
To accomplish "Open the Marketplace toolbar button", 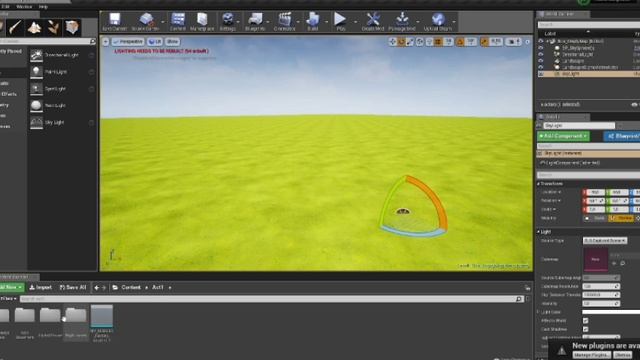I will (x=202, y=22).
